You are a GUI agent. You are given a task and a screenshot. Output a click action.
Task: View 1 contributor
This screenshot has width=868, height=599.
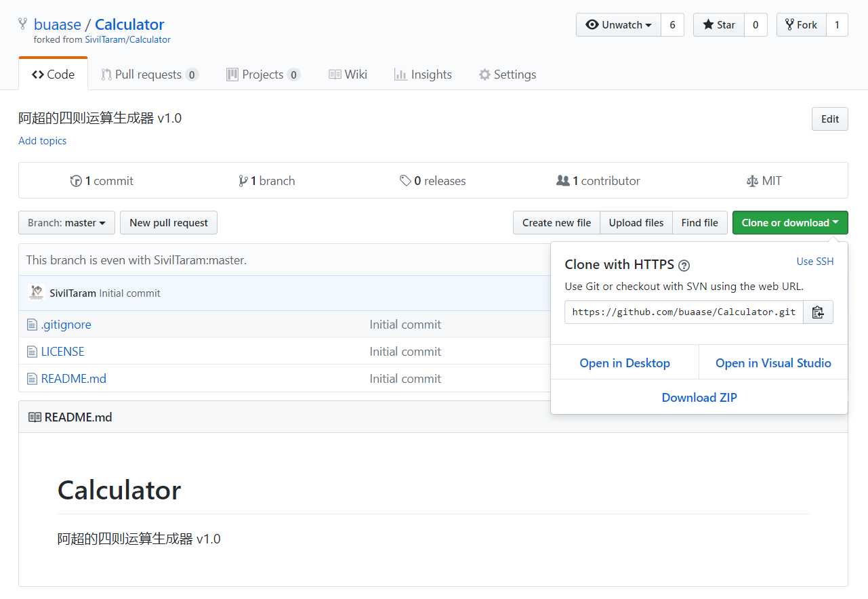[x=598, y=181]
